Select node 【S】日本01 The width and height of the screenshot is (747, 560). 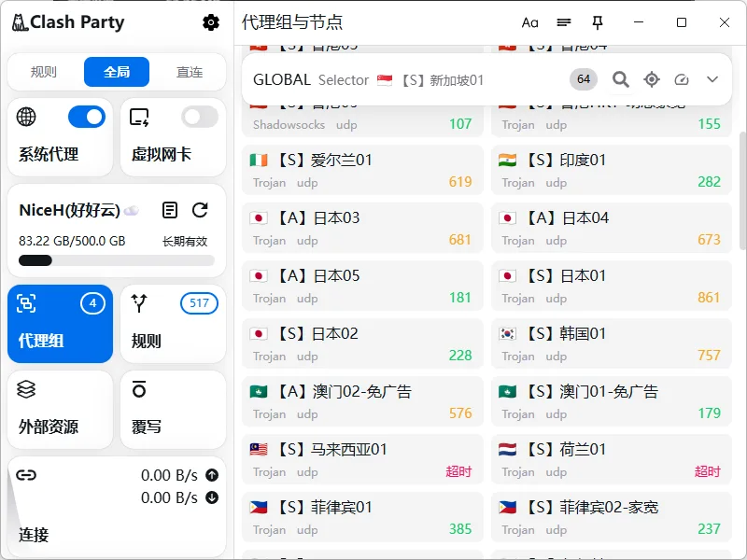612,286
